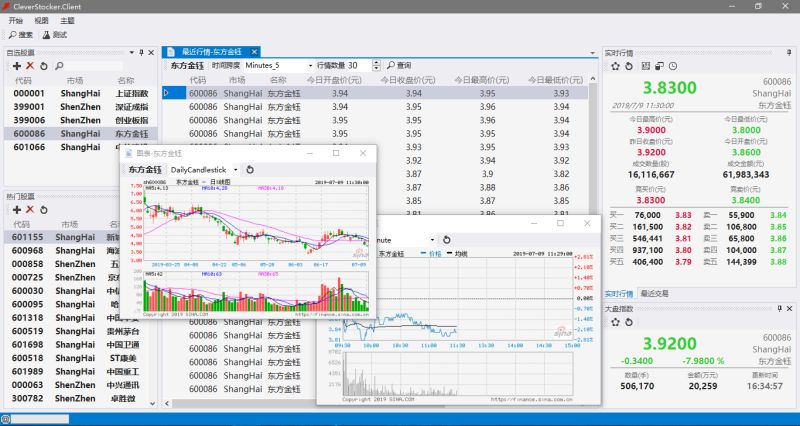Select watchlist row 399001 深证成指
Screen dimensions: 800x426
81,107
